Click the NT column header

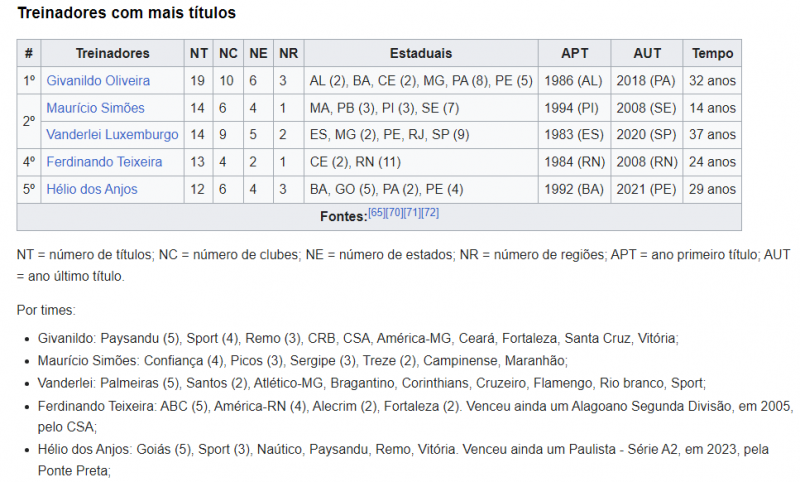coord(199,53)
